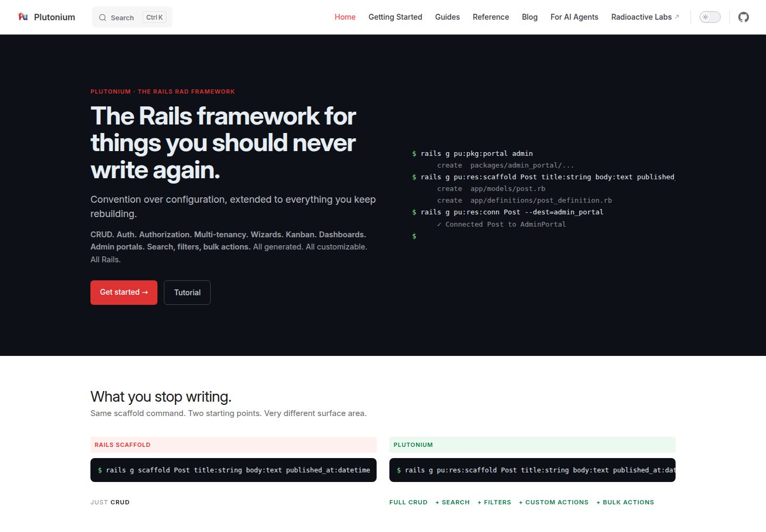This screenshot has height=532, width=766.
Task: Open the Reference navigation link
Action: click(x=491, y=17)
